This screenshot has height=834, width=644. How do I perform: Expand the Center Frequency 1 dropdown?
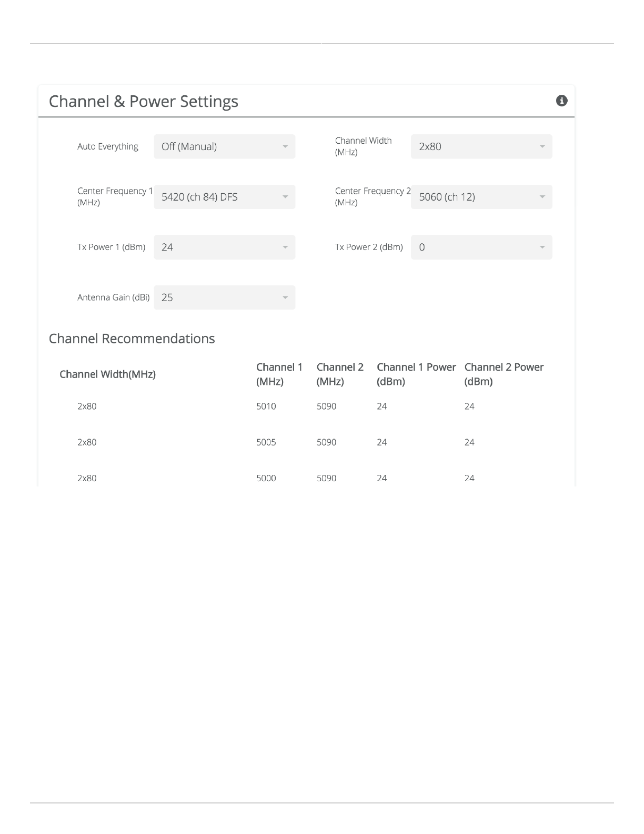pyautogui.click(x=224, y=197)
